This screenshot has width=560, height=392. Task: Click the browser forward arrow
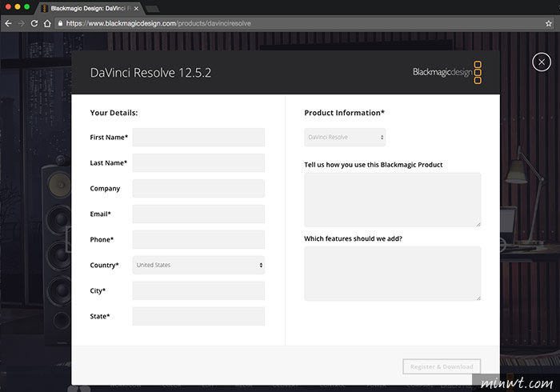pos(21,23)
